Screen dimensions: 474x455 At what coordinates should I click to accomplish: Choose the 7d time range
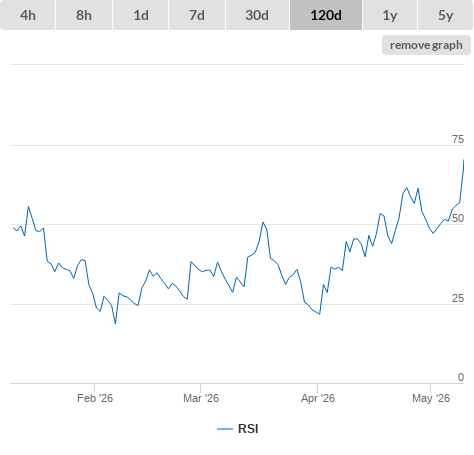(197, 15)
